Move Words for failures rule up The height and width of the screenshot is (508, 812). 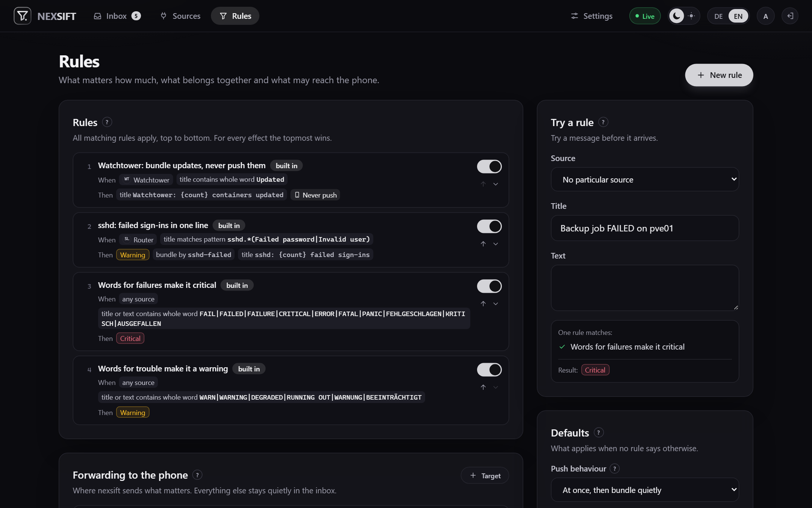(483, 304)
